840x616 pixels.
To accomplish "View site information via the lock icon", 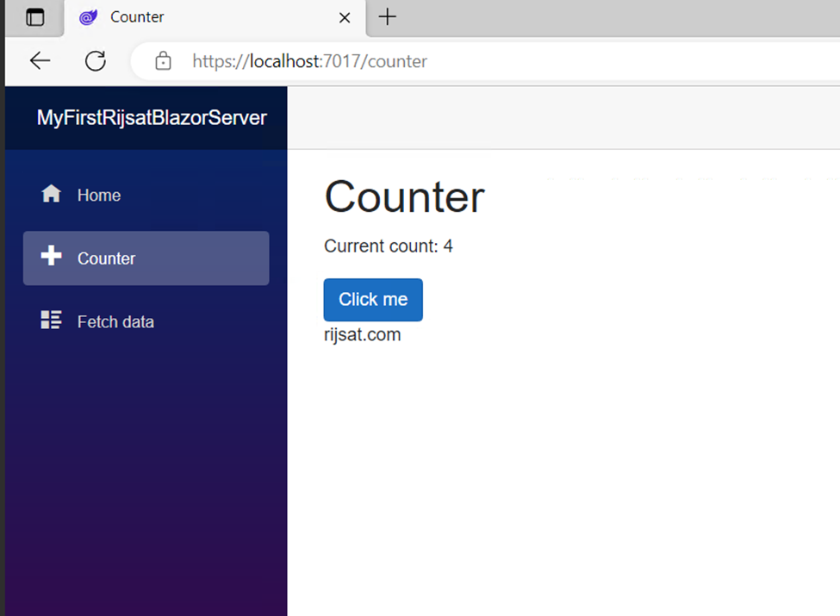I will [162, 61].
